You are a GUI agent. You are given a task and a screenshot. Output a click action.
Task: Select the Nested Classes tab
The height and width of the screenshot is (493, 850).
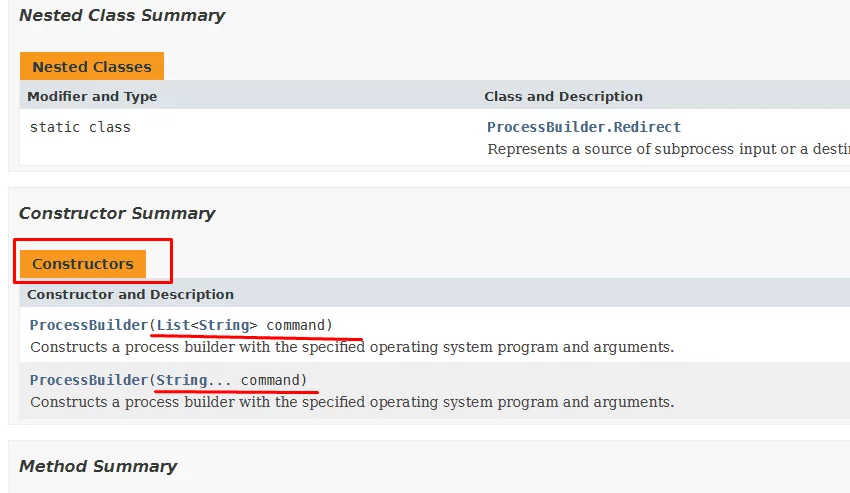[92, 67]
